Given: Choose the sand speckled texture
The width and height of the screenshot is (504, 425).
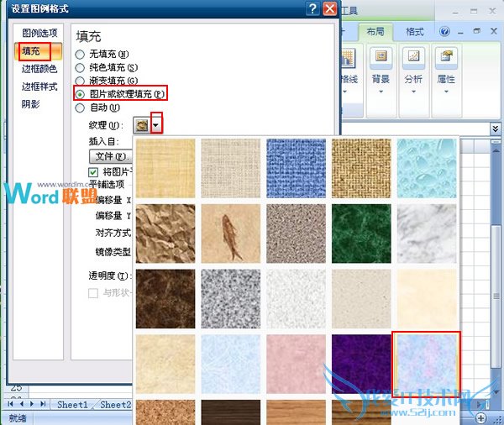Looking at the screenshot, I should coord(296,233).
